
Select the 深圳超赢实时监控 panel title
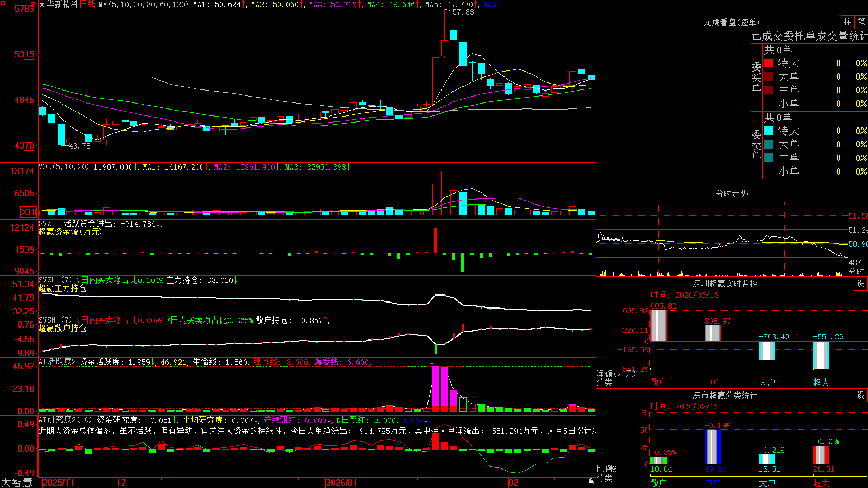pyautogui.click(x=725, y=284)
